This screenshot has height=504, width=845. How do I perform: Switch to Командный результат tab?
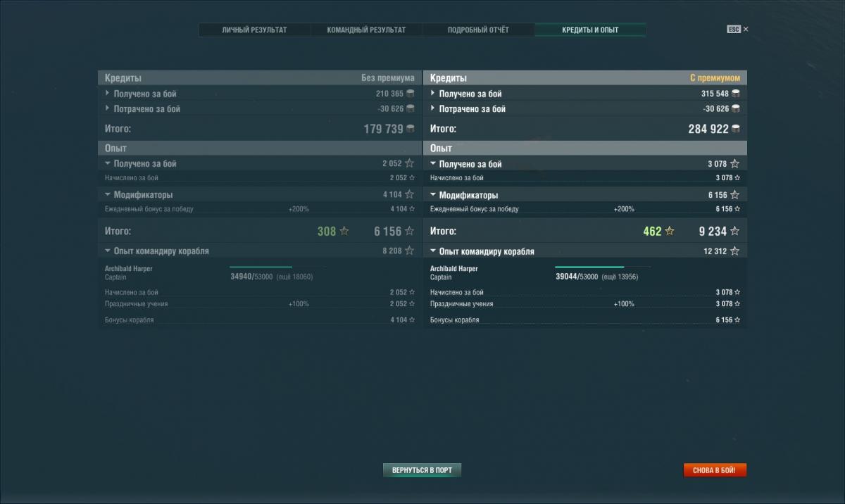coord(366,30)
